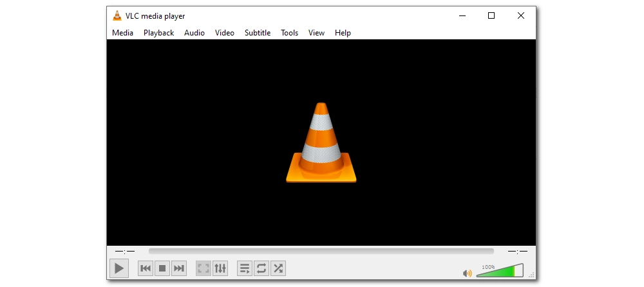Stop playback with the square button
Viewport: 644px width, 287px height.
(x=162, y=268)
